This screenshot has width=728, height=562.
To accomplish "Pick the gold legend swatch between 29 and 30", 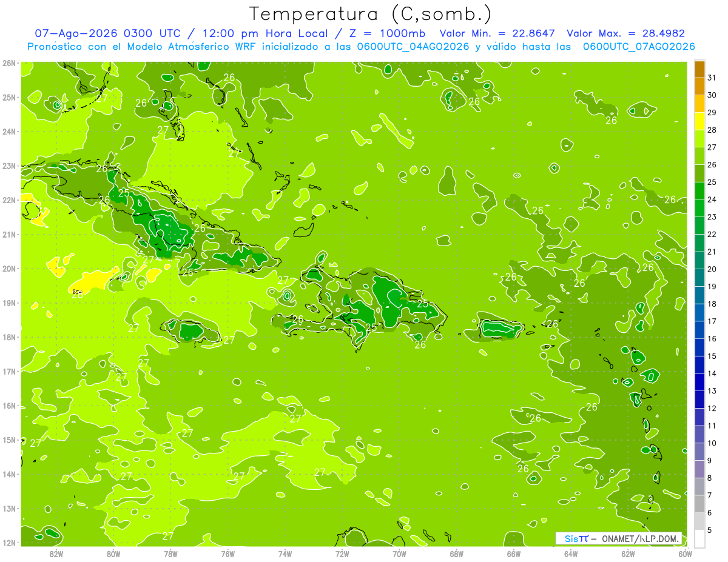I will point(699,104).
